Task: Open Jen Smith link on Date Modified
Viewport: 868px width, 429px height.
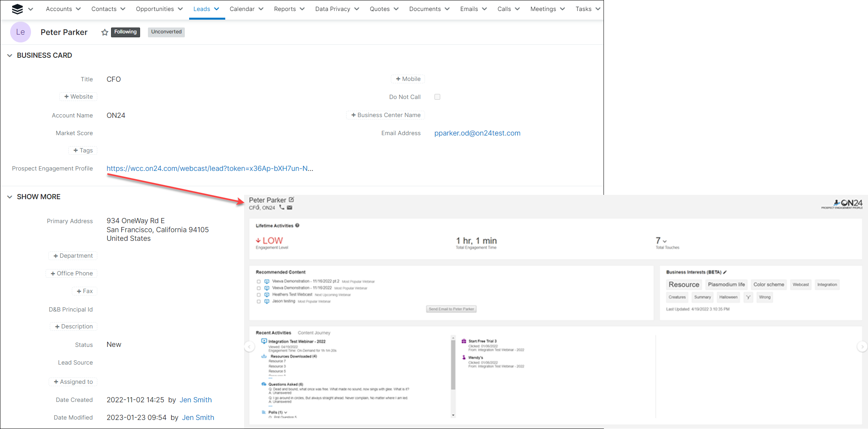Action: click(x=198, y=418)
